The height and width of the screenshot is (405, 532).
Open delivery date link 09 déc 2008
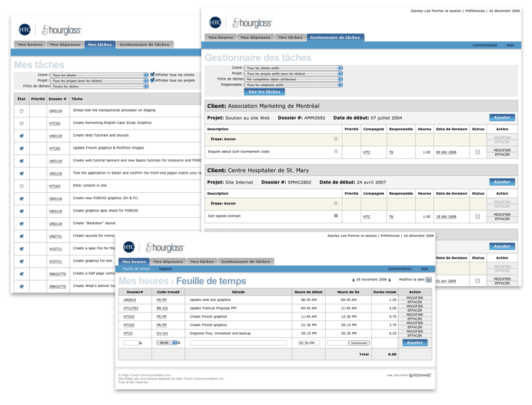[x=446, y=152]
